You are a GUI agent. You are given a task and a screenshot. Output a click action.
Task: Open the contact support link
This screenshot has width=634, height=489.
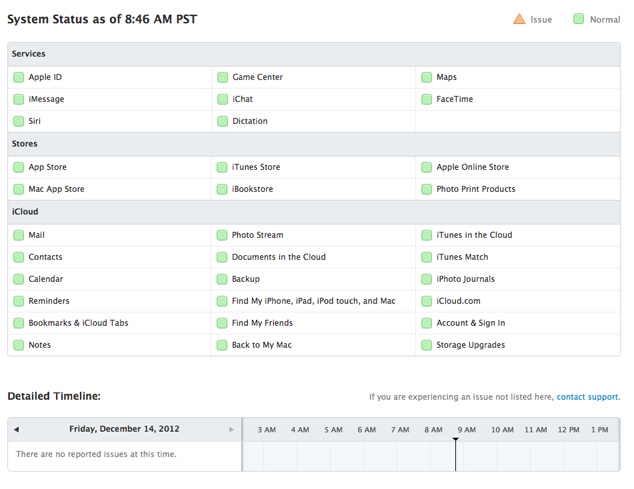point(588,397)
